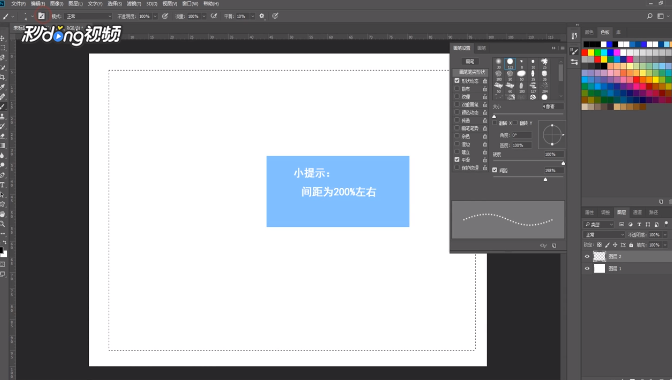Click the spacing percentage input field

tap(554, 171)
